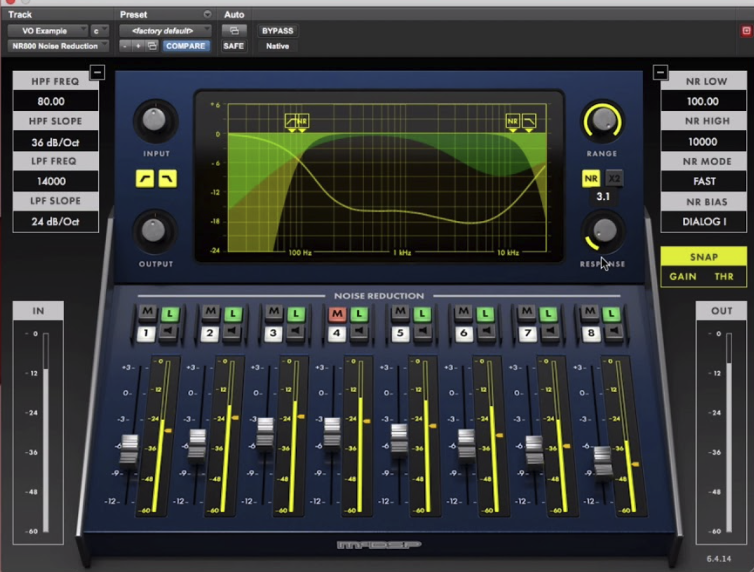Screen dimensions: 754x572
Task: Solo band 5 with its speaker icon
Action: coord(422,331)
